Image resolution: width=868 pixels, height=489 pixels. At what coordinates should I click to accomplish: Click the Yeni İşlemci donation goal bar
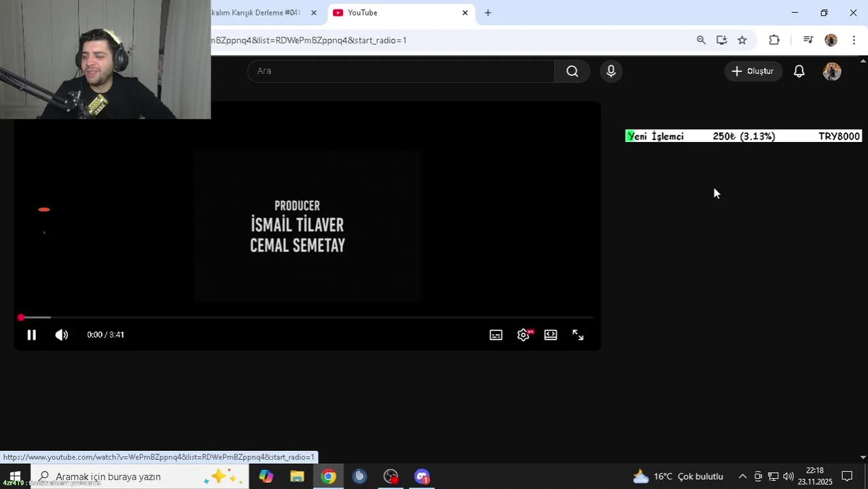click(x=744, y=136)
